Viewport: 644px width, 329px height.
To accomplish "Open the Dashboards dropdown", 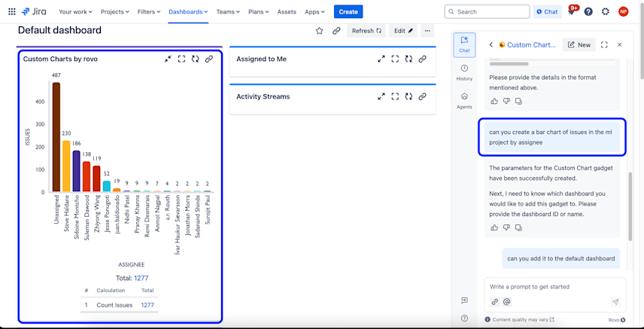I will click(x=188, y=12).
